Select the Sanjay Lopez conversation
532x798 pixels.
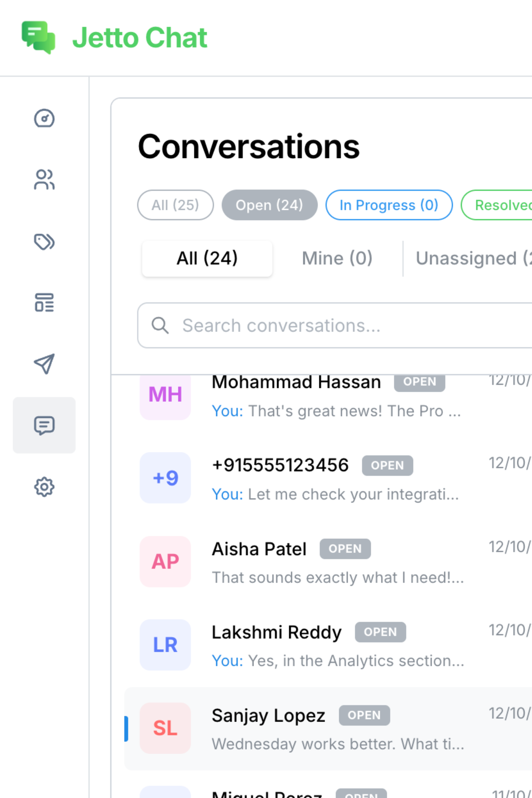(x=336, y=729)
